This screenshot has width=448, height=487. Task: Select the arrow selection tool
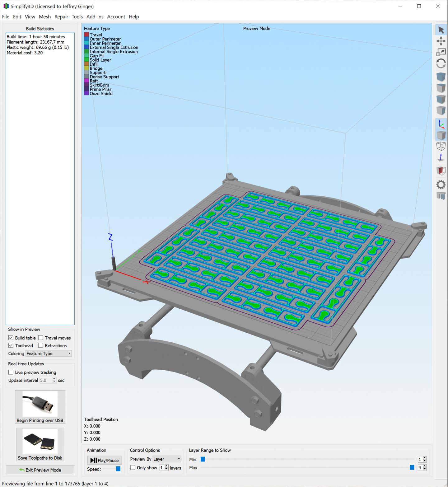click(441, 30)
